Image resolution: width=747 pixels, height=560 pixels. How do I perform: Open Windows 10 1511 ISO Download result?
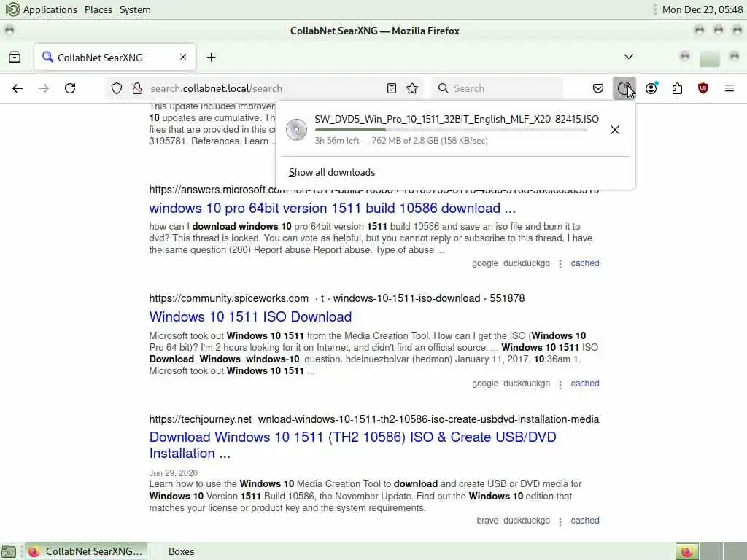(x=251, y=316)
